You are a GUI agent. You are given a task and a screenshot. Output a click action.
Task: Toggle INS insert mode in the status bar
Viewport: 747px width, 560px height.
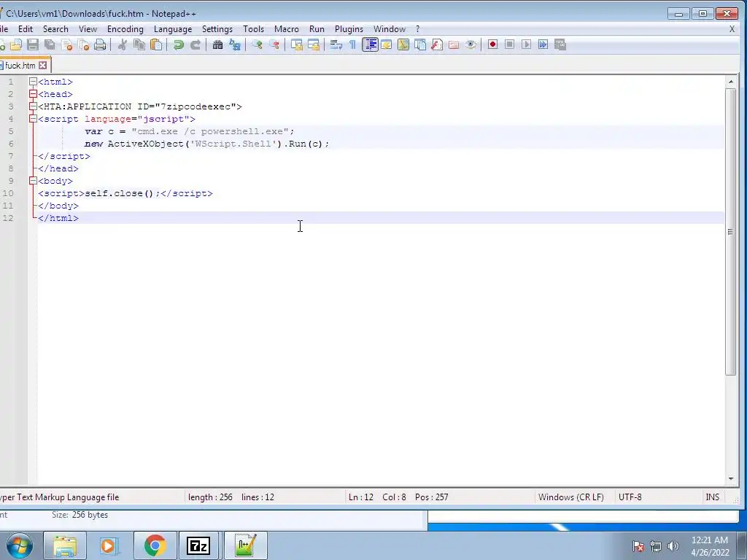[x=712, y=497]
